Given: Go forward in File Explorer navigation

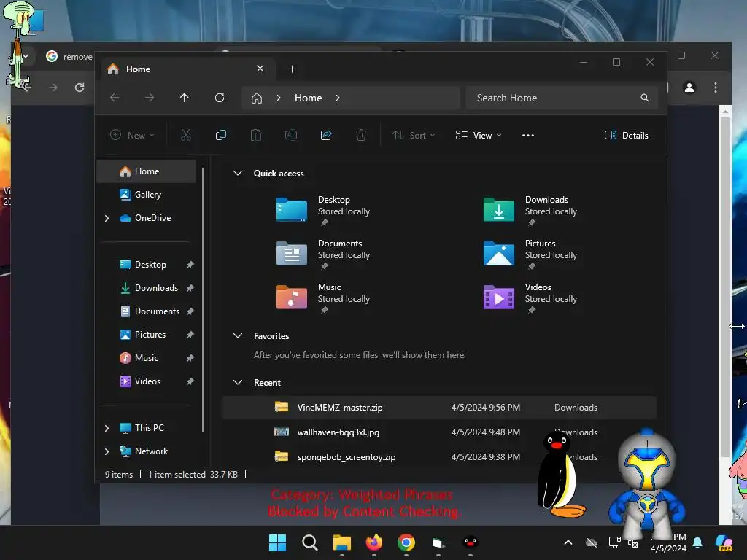Looking at the screenshot, I should (150, 98).
